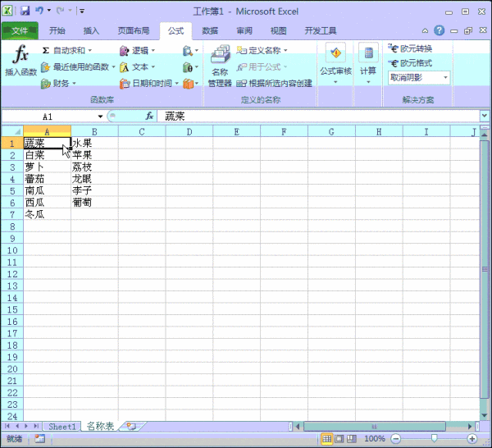
Task: Switch to the Page Layout (页面布局) tab
Action: pyautogui.click(x=134, y=30)
